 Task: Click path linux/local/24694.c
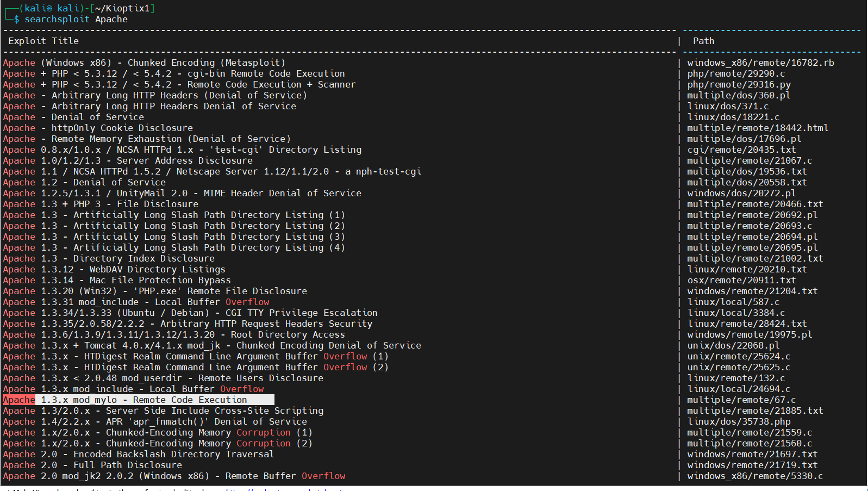point(739,389)
